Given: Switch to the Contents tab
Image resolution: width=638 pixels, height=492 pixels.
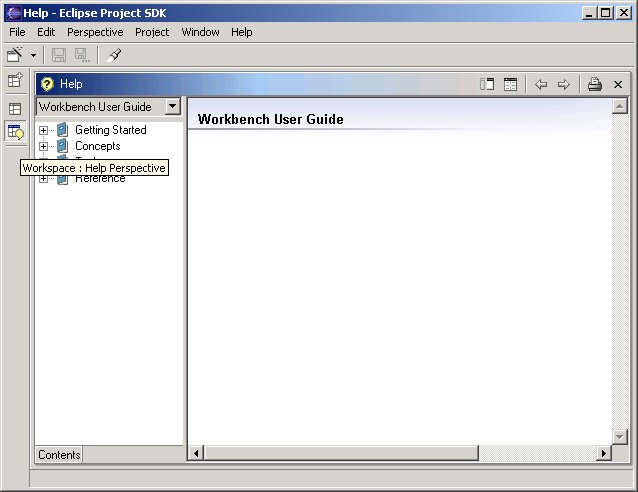Looking at the screenshot, I should point(59,455).
